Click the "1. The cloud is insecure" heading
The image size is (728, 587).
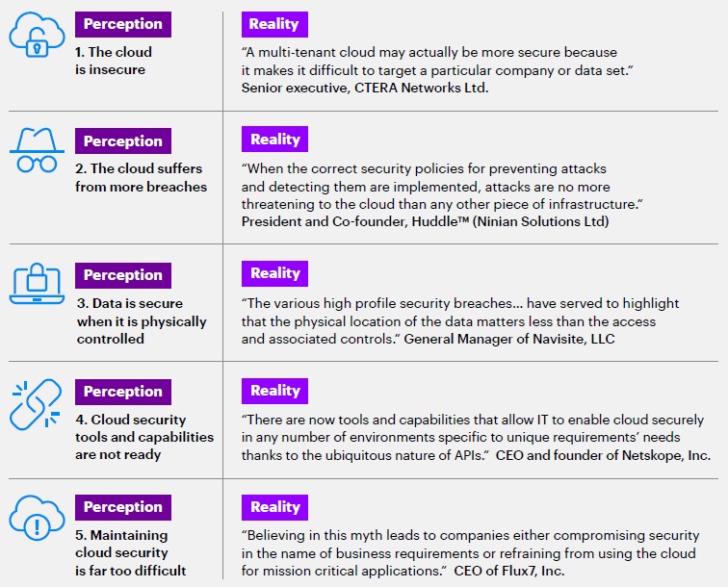114,62
